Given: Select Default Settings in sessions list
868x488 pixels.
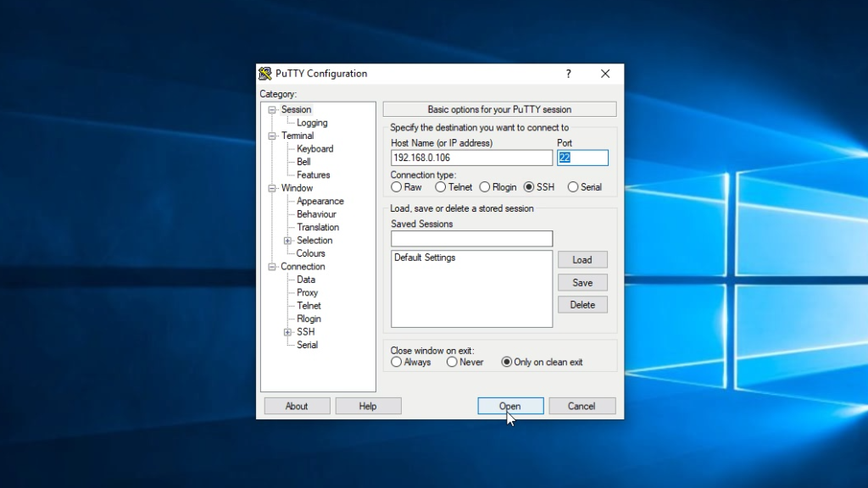Looking at the screenshot, I should tap(425, 258).
